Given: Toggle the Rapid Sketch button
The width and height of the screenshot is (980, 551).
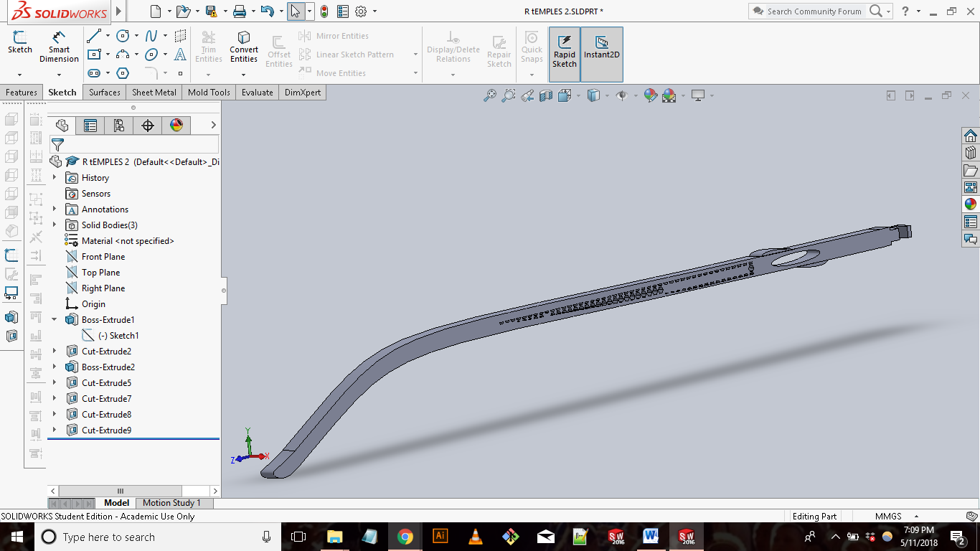Looking at the screenshot, I should coord(565,55).
